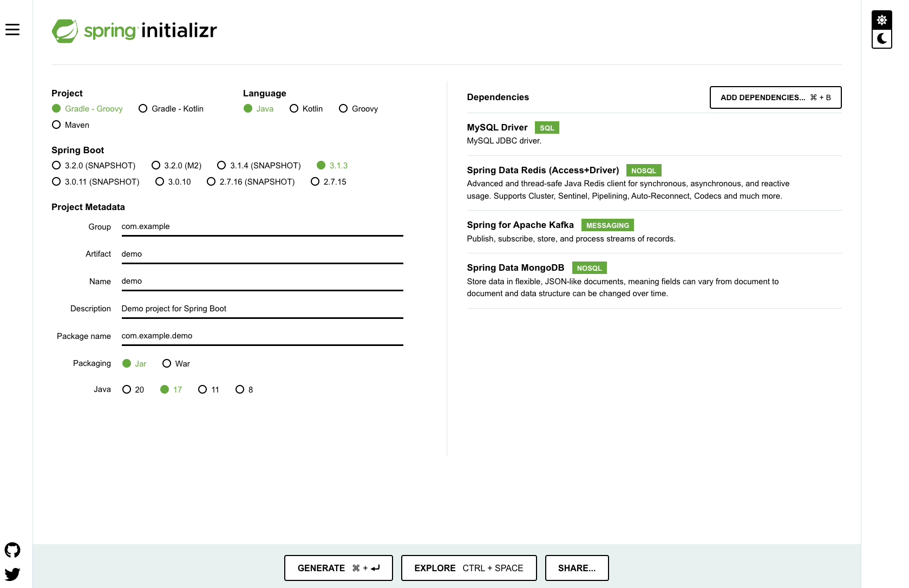Click the Spring Initializr logo

tap(134, 31)
